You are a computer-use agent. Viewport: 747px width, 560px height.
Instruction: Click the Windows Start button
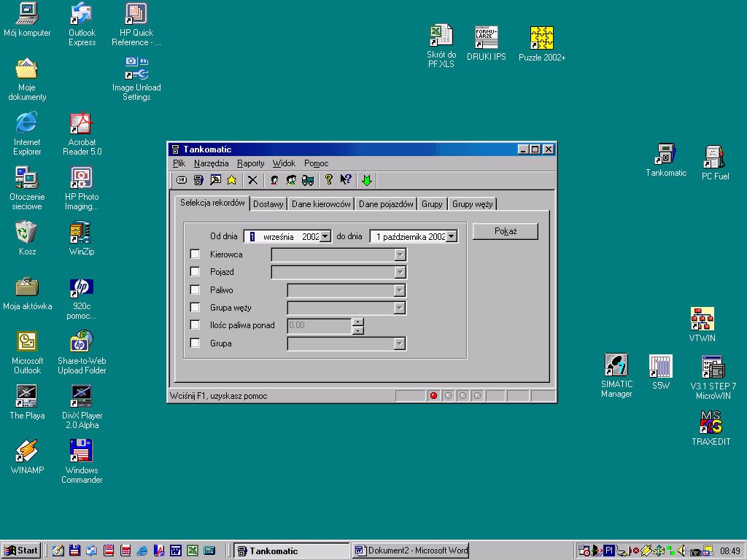[21, 551]
